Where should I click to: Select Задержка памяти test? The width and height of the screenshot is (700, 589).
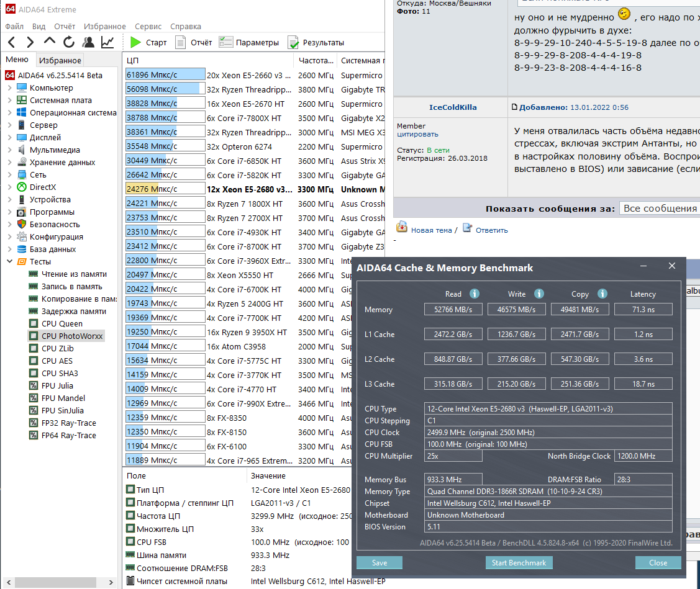coord(74,312)
